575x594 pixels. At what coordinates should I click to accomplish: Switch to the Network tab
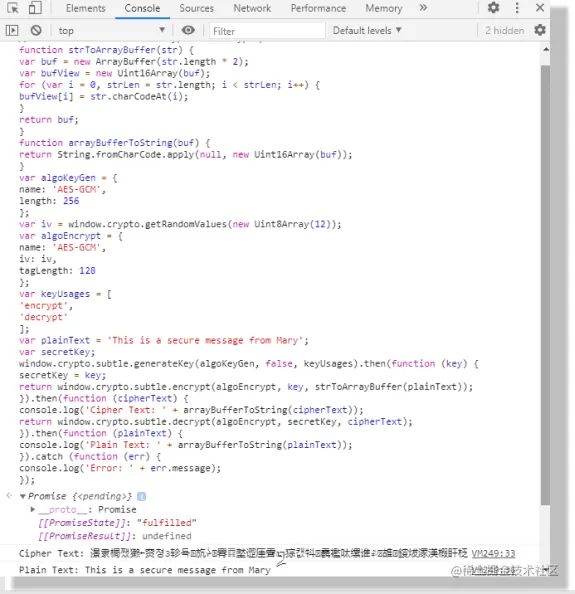(252, 8)
